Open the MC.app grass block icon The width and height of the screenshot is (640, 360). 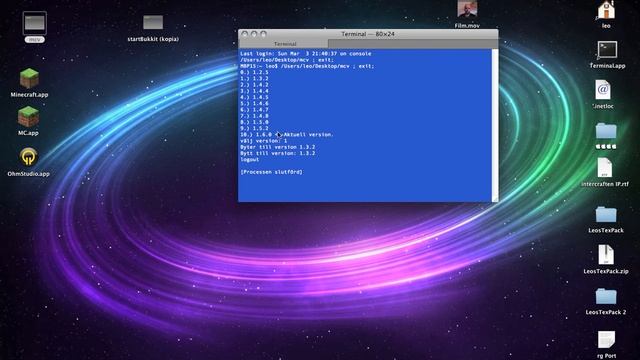28,116
